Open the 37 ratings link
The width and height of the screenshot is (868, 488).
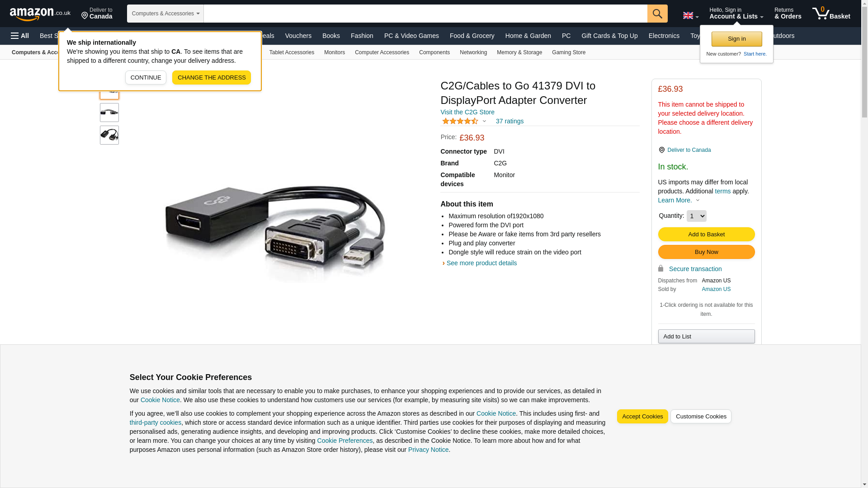pyautogui.click(x=509, y=121)
